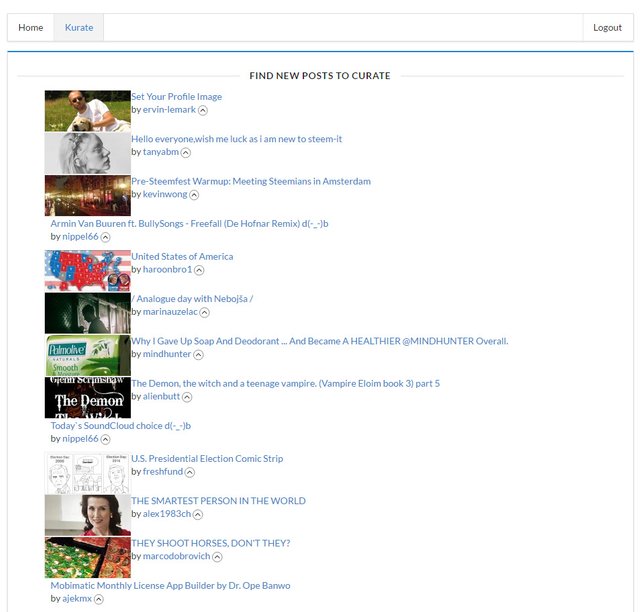This screenshot has width=640, height=612.
Task: Open 'Today's SoundCloud choice' post title
Action: click(x=120, y=425)
